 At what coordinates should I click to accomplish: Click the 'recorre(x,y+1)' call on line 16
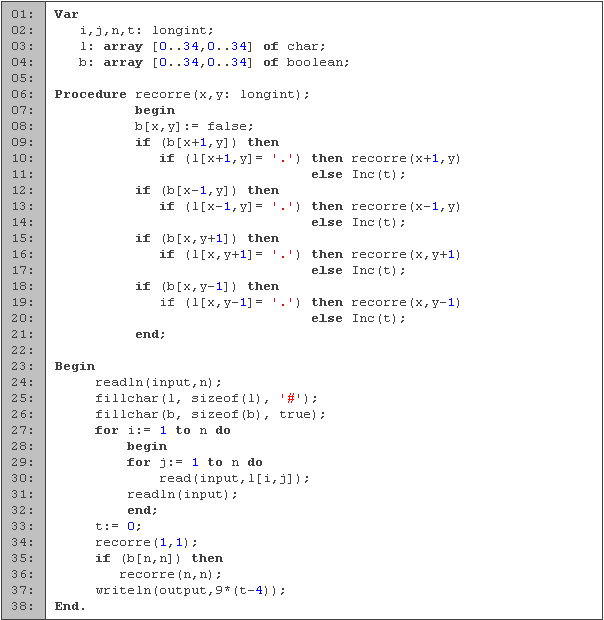[406, 254]
